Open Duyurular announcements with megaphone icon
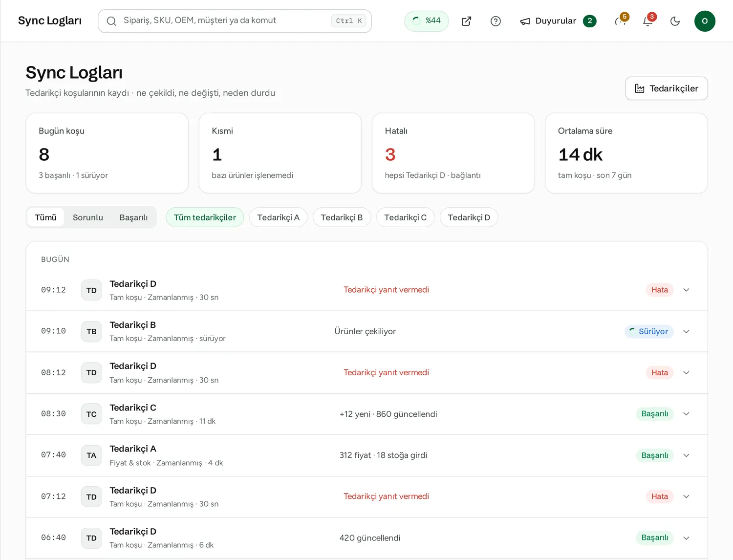 point(558,21)
